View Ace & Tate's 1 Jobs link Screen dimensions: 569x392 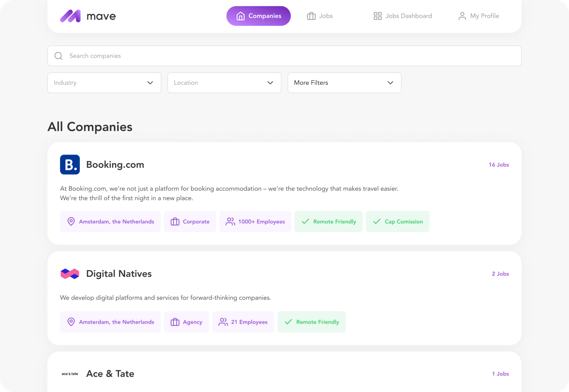[500, 374]
